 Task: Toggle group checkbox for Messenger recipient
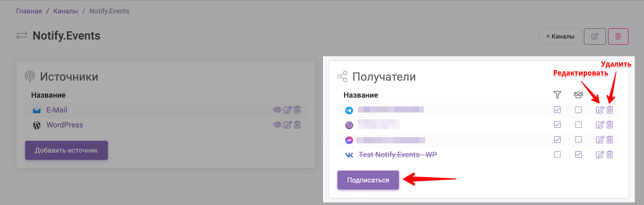click(578, 139)
